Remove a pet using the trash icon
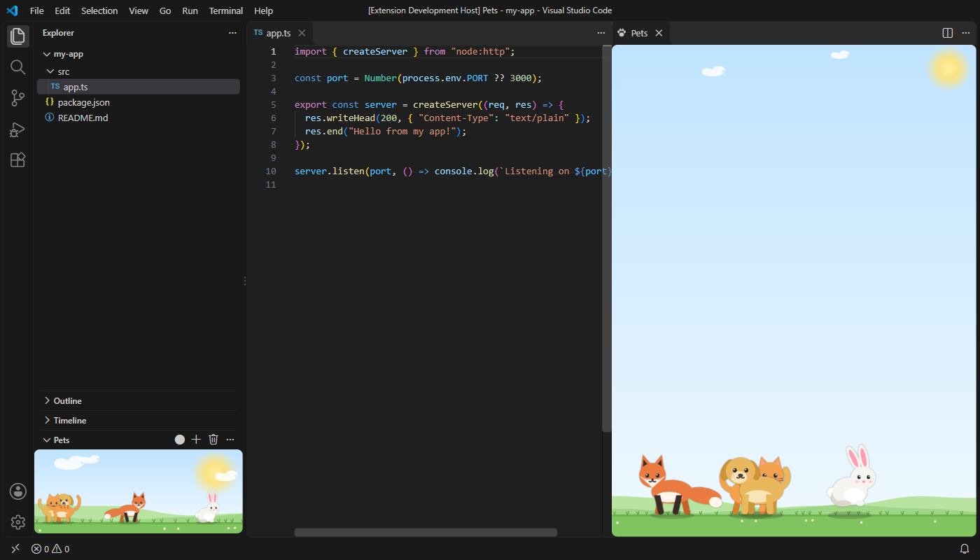The width and height of the screenshot is (980, 560). pyautogui.click(x=213, y=440)
